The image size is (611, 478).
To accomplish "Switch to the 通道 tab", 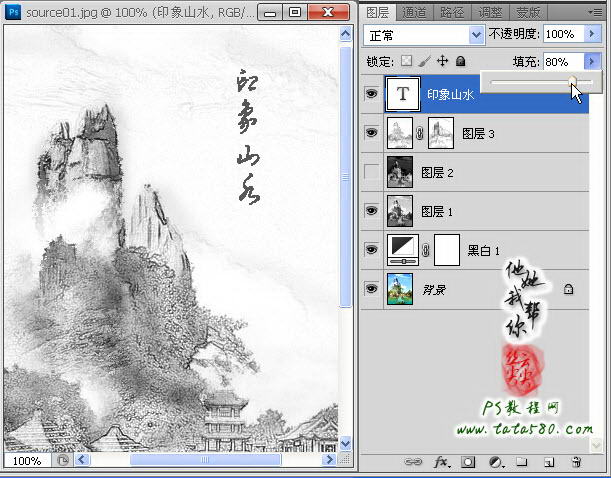I will point(414,12).
